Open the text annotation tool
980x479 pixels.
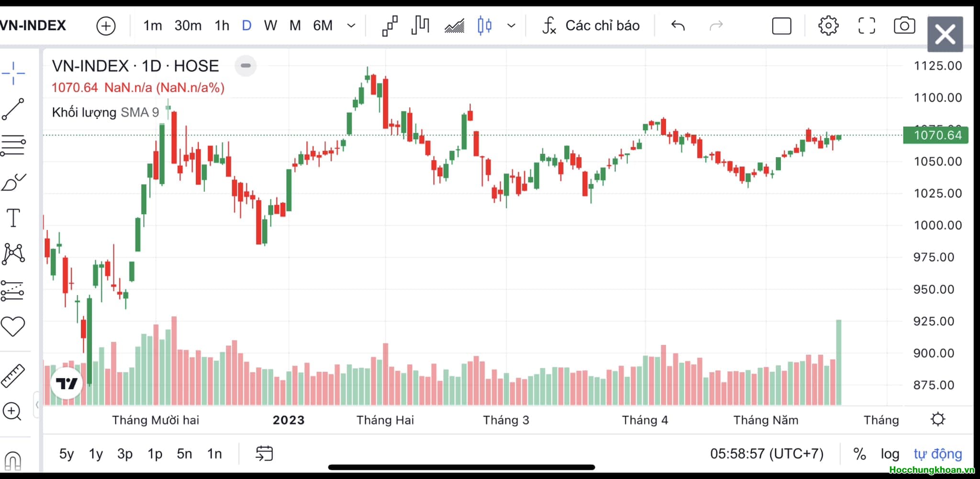pyautogui.click(x=13, y=217)
